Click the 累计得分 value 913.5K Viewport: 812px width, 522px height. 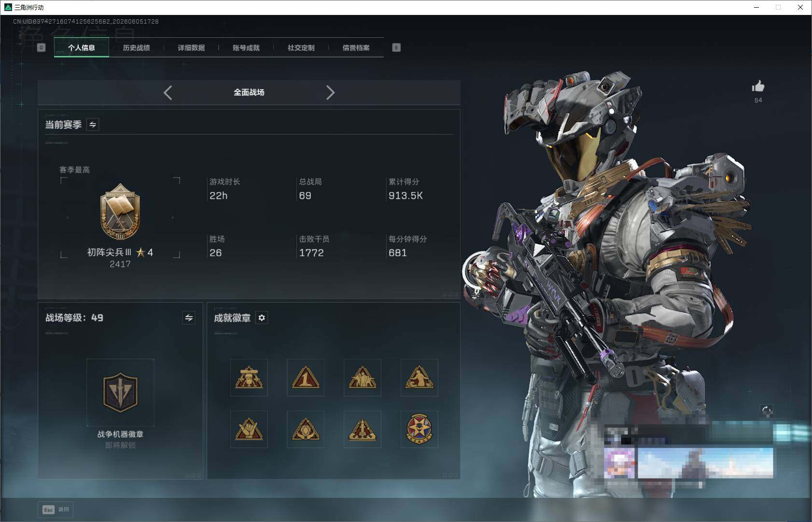point(406,195)
